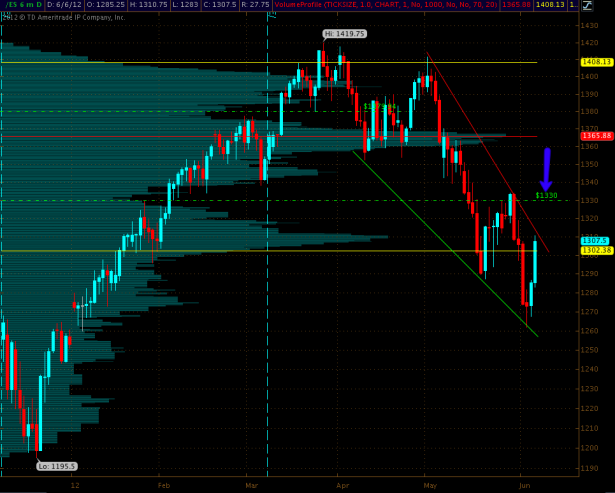The width and height of the screenshot is (615, 493).
Task: Click the 1190 price axis label
Action: pyautogui.click(x=591, y=468)
